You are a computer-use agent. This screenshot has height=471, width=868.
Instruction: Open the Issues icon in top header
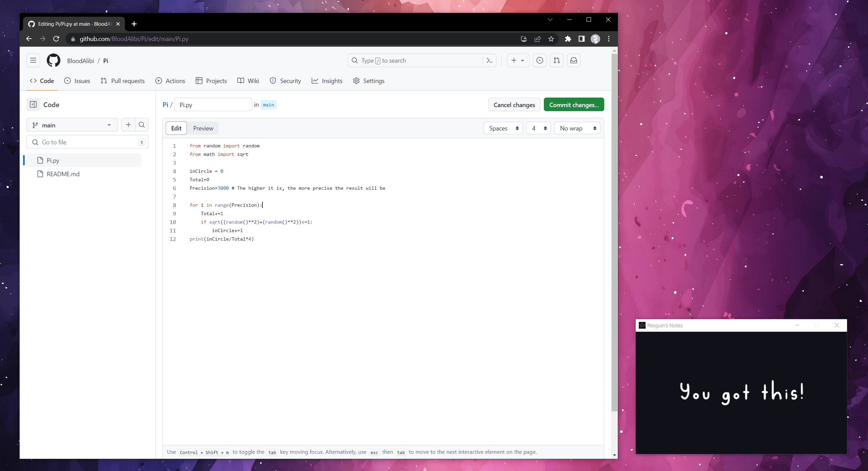point(539,60)
